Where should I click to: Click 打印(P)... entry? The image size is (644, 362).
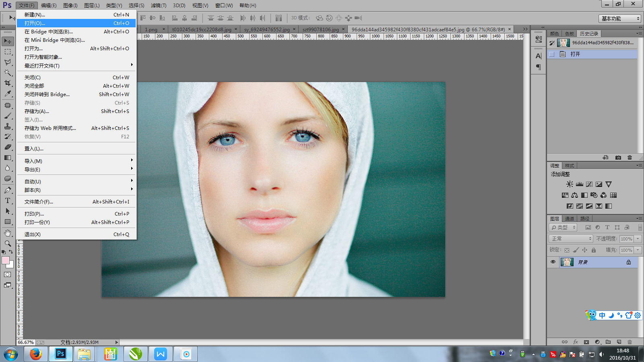(x=76, y=214)
